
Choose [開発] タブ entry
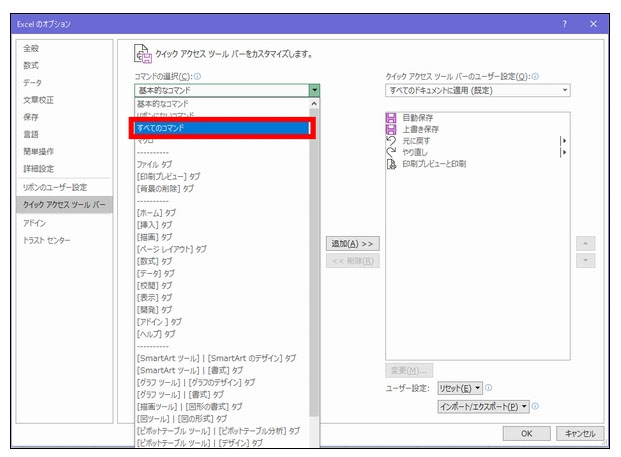222,310
